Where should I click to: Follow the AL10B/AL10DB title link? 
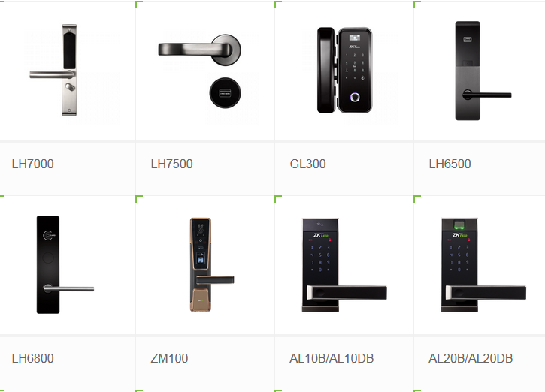[332, 358]
